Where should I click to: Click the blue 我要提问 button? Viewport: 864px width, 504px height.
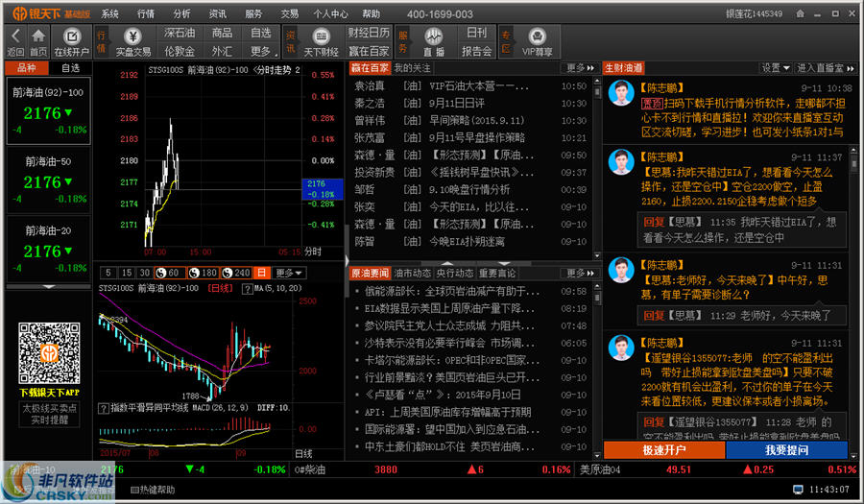[x=786, y=450]
